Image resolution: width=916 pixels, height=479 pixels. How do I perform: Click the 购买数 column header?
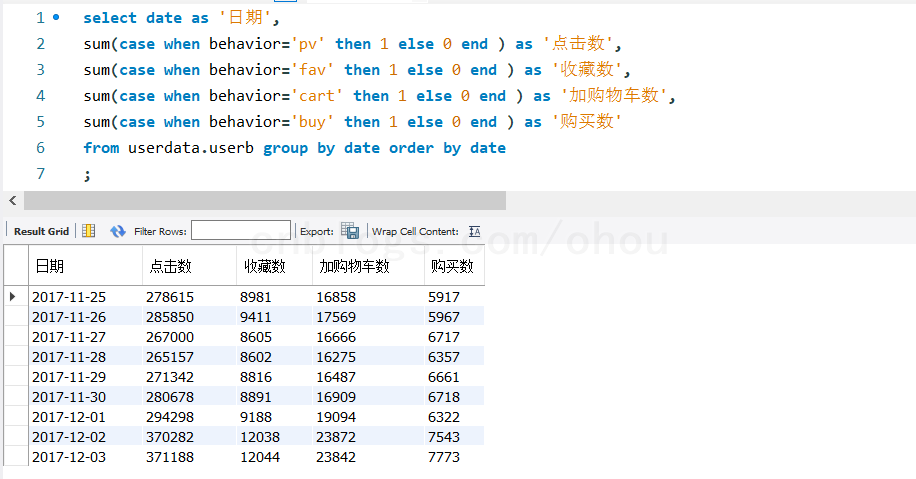tap(452, 266)
